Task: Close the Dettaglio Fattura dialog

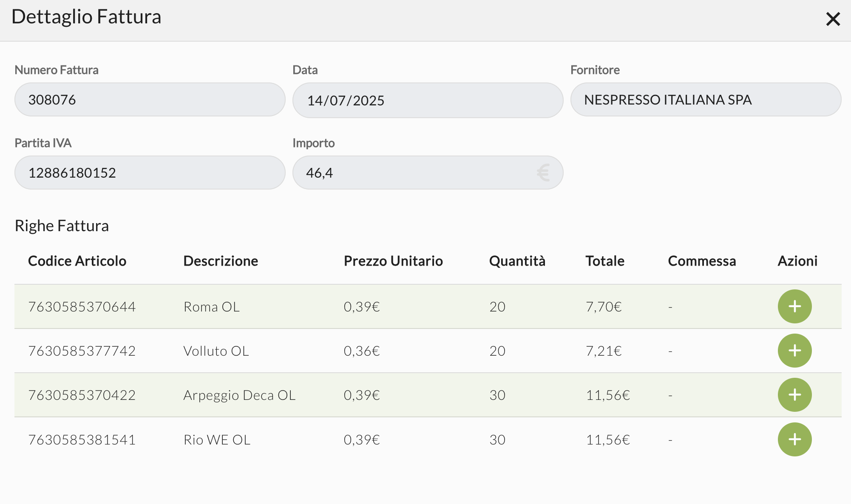Action: click(x=833, y=19)
